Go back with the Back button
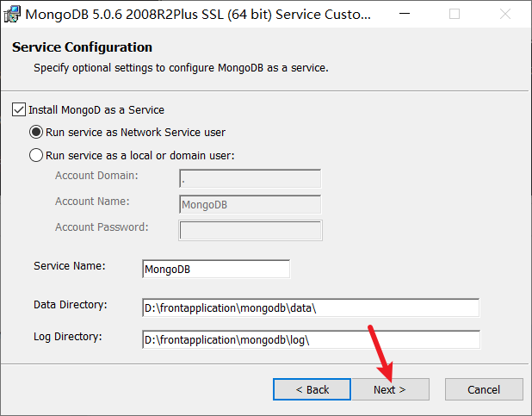The image size is (532, 416). click(312, 389)
